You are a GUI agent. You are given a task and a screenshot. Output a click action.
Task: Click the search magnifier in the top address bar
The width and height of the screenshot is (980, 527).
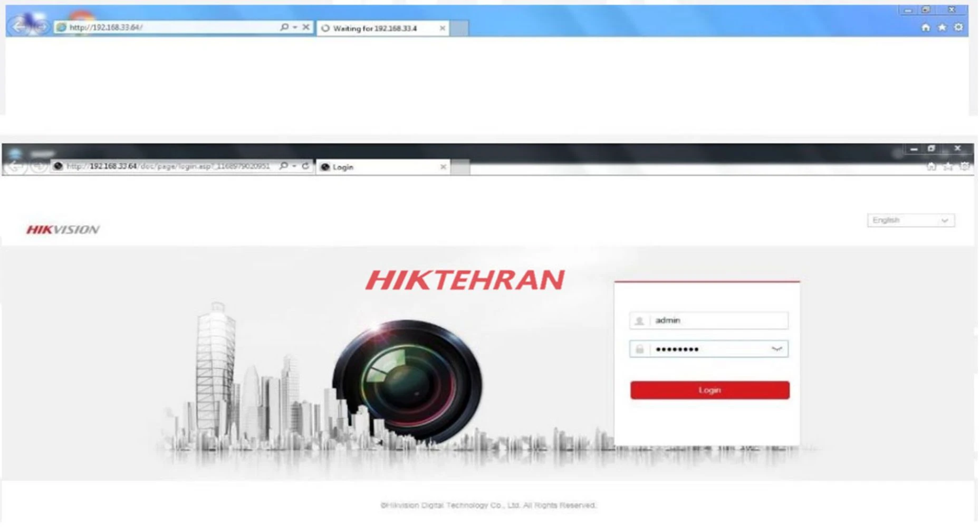pos(284,27)
